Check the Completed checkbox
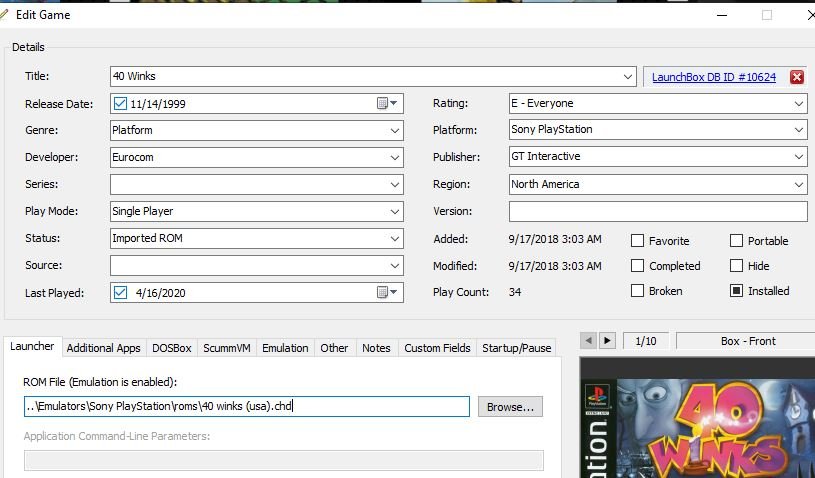815x478 pixels. point(637,265)
